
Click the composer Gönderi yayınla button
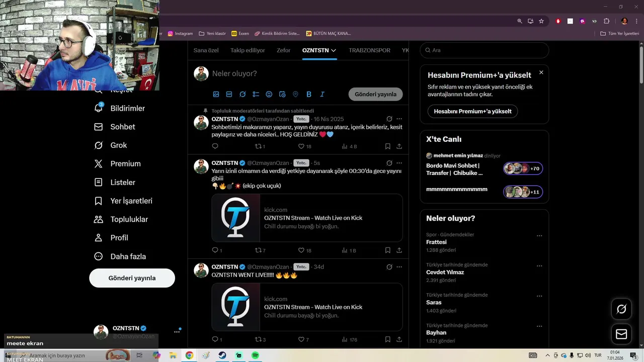point(375,94)
